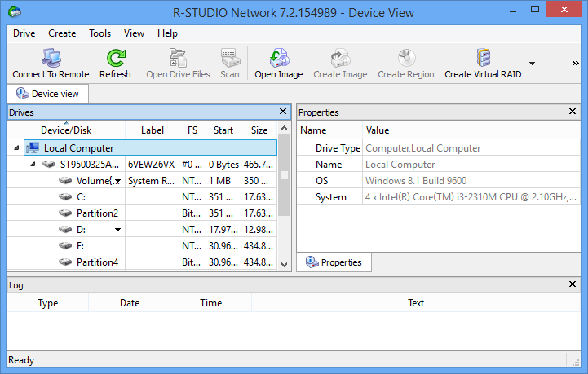Select the Volume System Reserved row
The height and width of the screenshot is (374, 588).
coord(142,181)
